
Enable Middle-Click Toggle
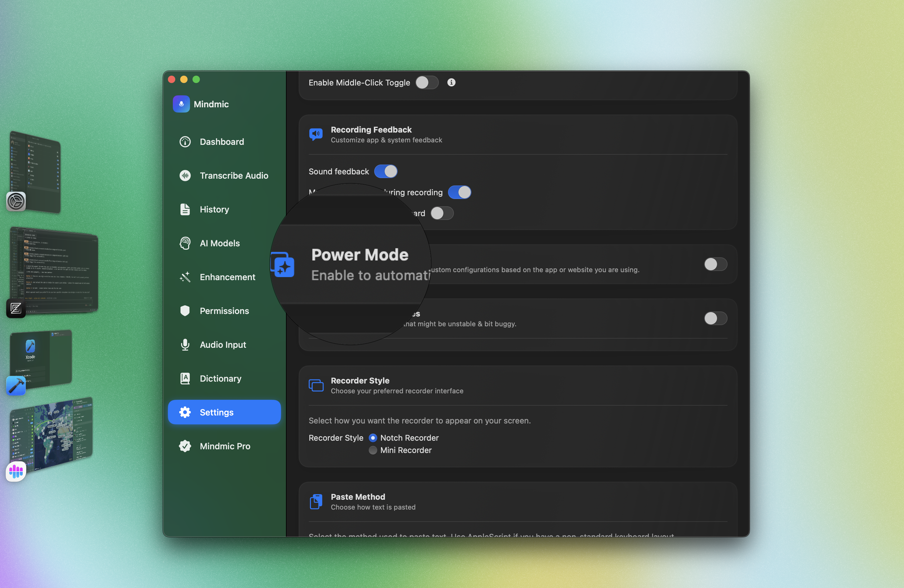click(426, 82)
